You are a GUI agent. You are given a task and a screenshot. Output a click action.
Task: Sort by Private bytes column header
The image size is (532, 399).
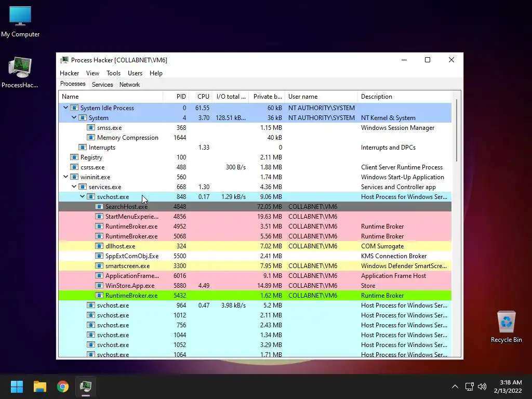pyautogui.click(x=267, y=97)
